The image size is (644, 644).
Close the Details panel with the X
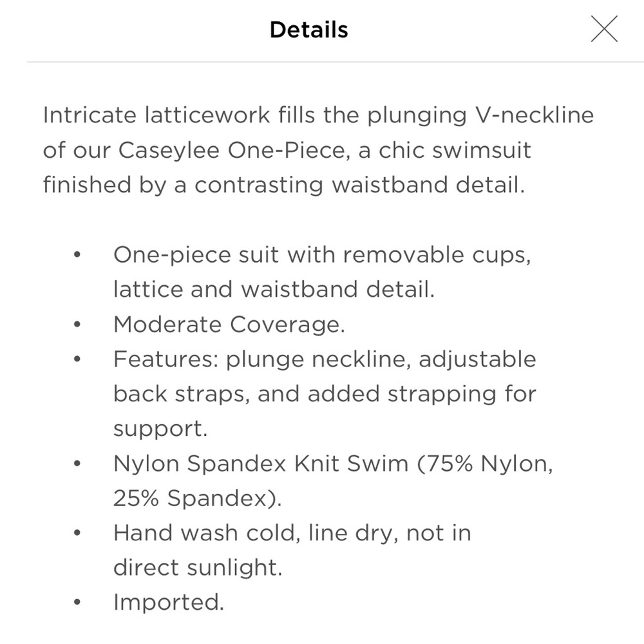coord(604,29)
